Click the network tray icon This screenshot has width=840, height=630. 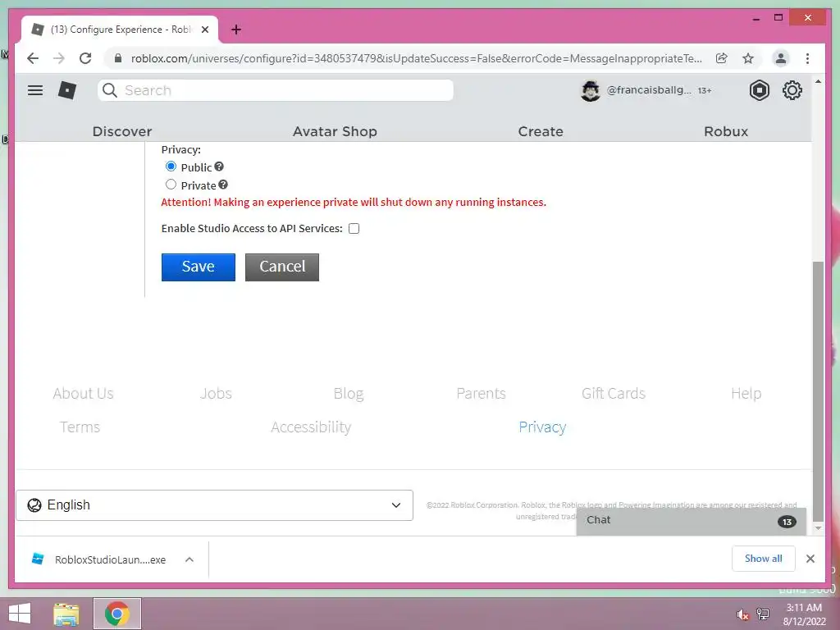pos(763,614)
